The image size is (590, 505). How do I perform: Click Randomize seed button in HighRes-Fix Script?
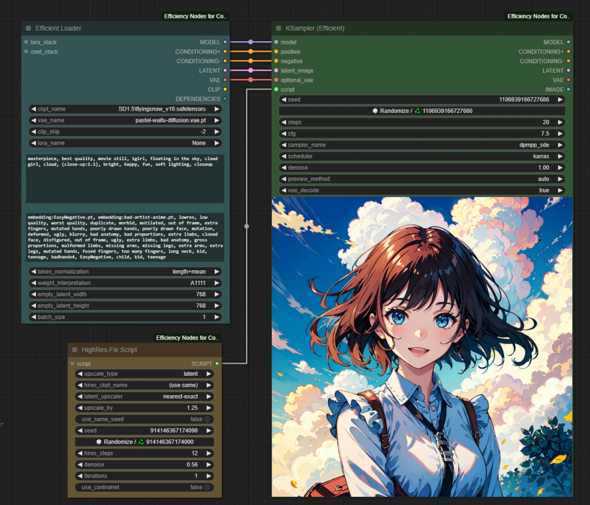click(x=144, y=442)
